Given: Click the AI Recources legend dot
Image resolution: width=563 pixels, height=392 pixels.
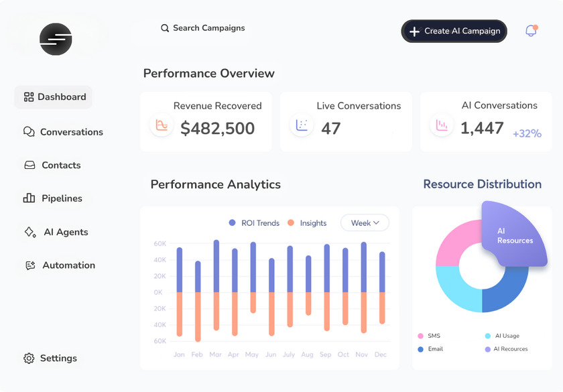Looking at the screenshot, I should coord(488,349).
